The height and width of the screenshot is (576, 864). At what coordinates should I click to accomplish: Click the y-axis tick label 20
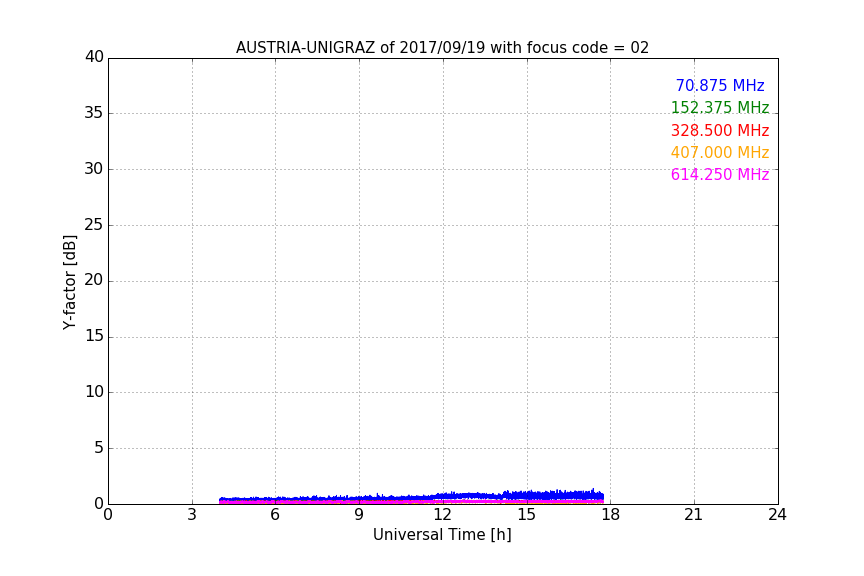point(94,280)
